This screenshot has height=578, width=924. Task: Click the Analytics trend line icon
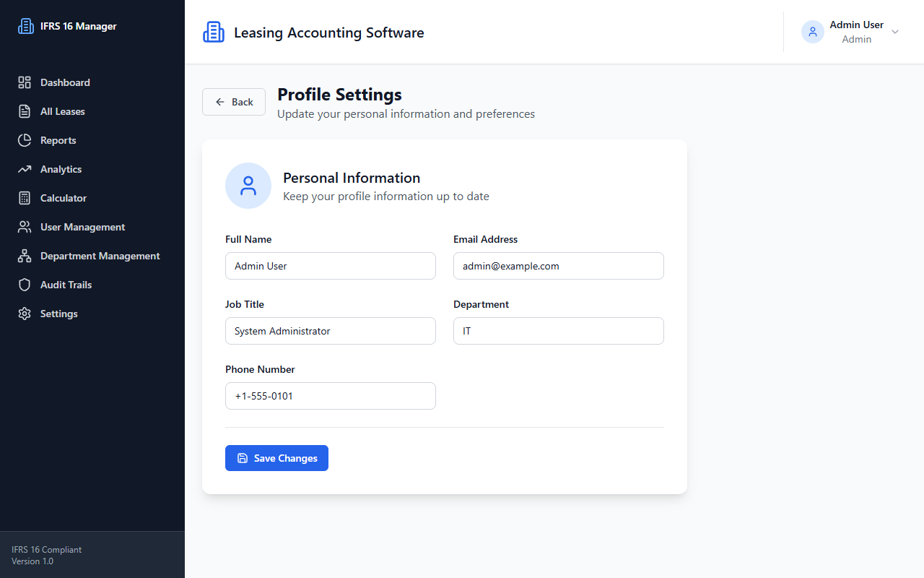[25, 169]
